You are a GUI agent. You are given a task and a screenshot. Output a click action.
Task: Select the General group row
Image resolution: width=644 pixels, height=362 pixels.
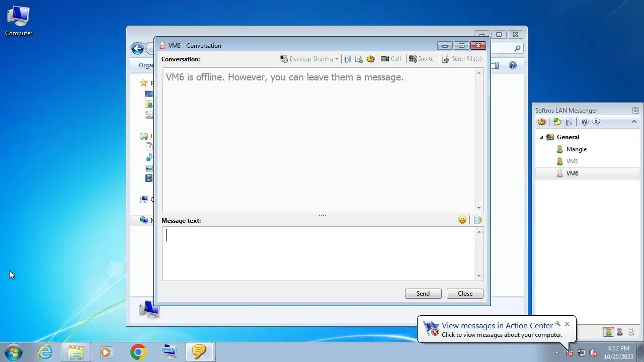point(587,137)
